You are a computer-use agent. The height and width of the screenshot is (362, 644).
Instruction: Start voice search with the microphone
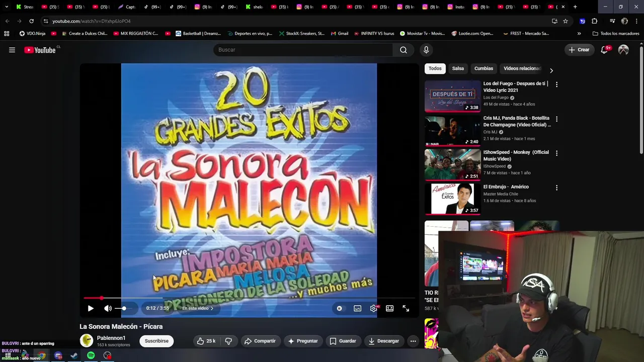point(426,50)
